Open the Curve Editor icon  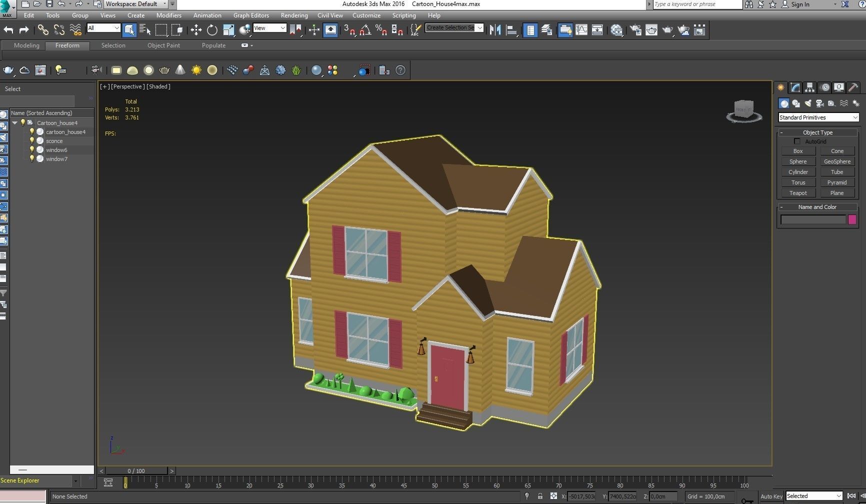coord(581,30)
